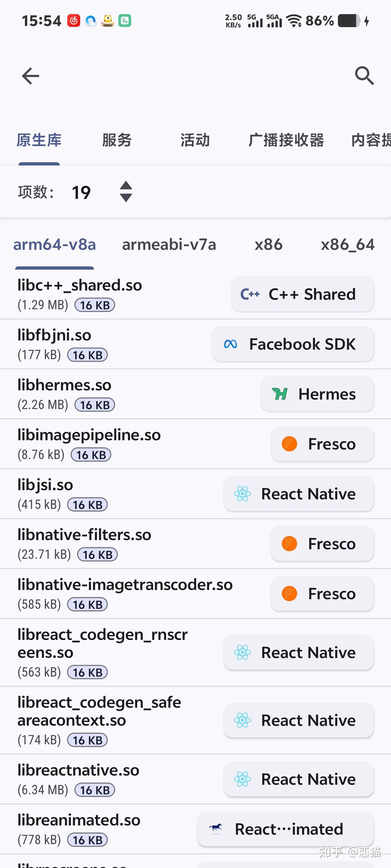The width and height of the screenshot is (391, 868).
Task: Select the x86_64 architecture tab
Action: pos(348,245)
